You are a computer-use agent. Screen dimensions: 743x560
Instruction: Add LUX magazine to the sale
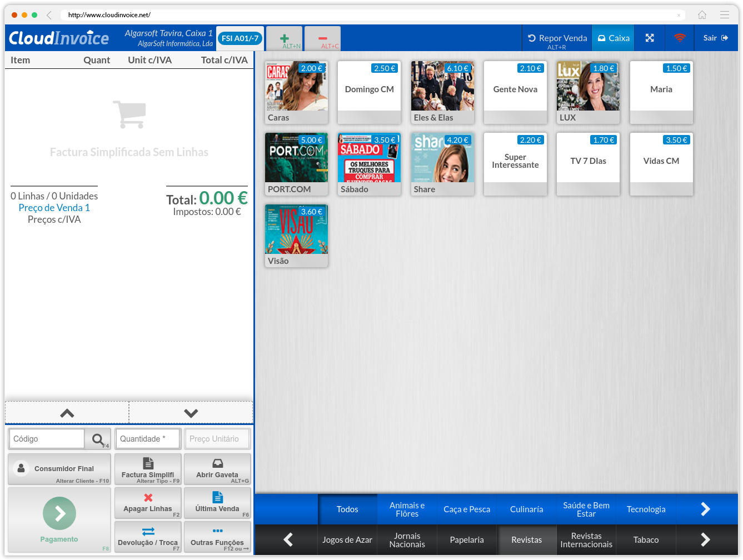pyautogui.click(x=588, y=92)
